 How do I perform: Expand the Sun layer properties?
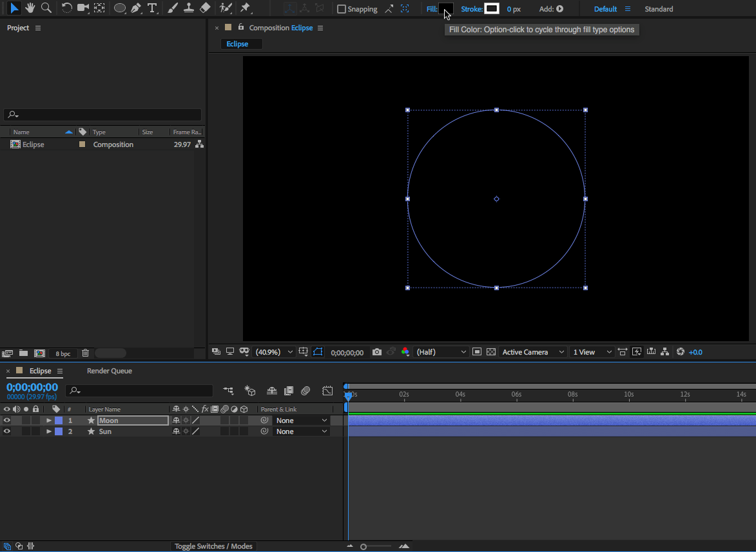tap(49, 431)
